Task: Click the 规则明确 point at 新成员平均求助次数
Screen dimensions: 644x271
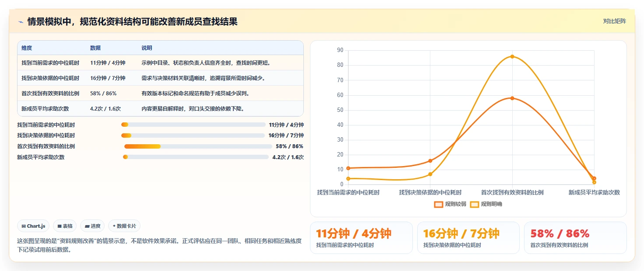Action: pyautogui.click(x=594, y=182)
